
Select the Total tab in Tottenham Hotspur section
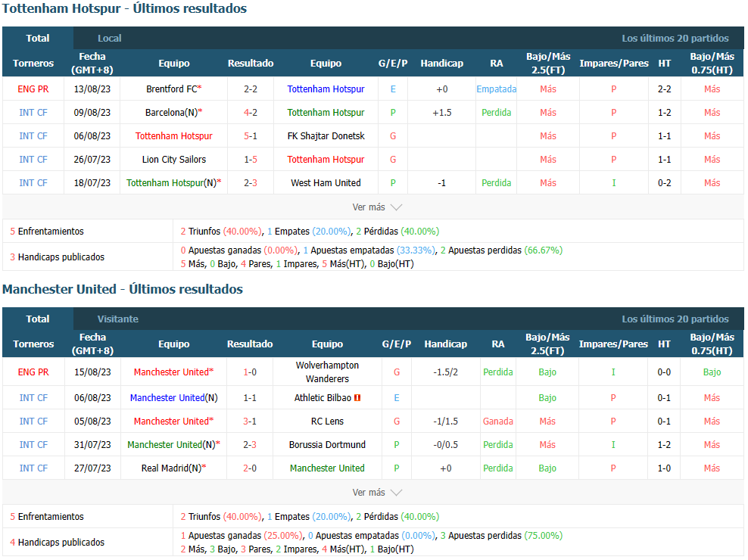pyautogui.click(x=38, y=38)
